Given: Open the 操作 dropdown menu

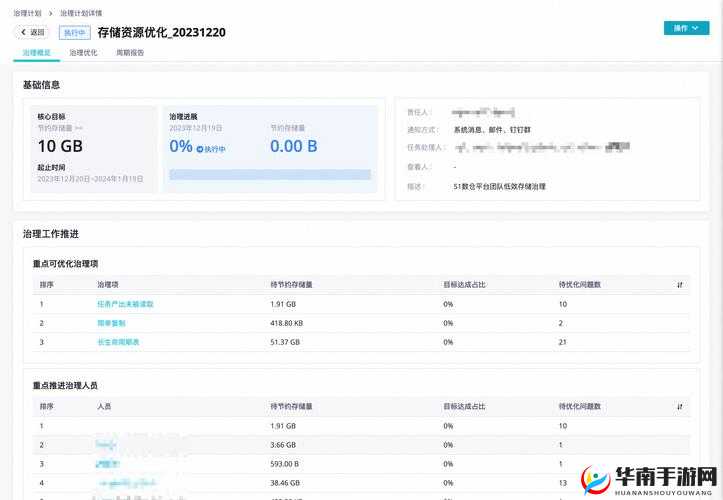Looking at the screenshot, I should pyautogui.click(x=686, y=28).
